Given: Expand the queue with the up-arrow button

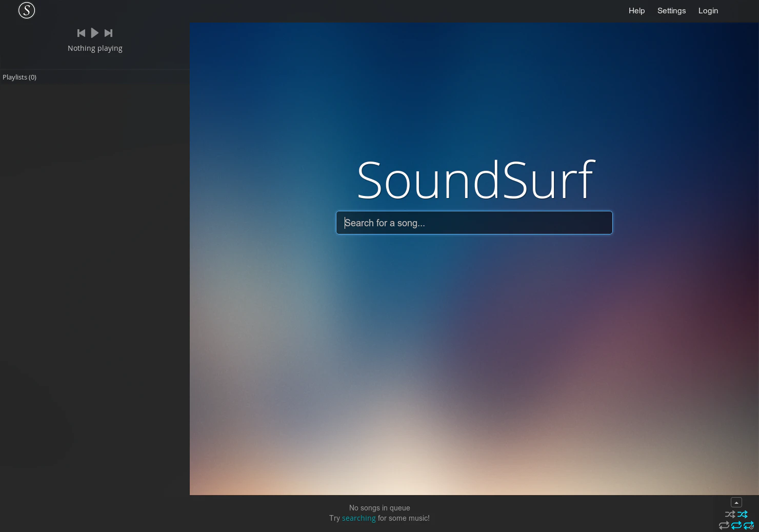Looking at the screenshot, I should pyautogui.click(x=736, y=502).
